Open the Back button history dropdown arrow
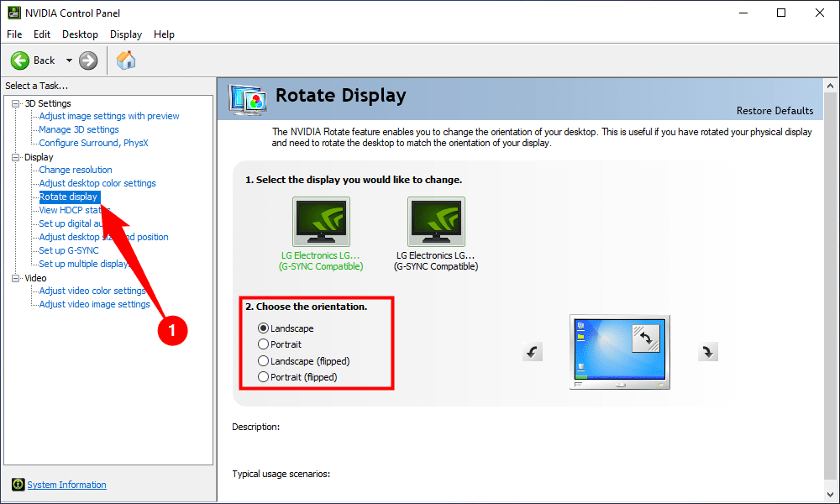The width and height of the screenshot is (840, 504). pos(69,60)
